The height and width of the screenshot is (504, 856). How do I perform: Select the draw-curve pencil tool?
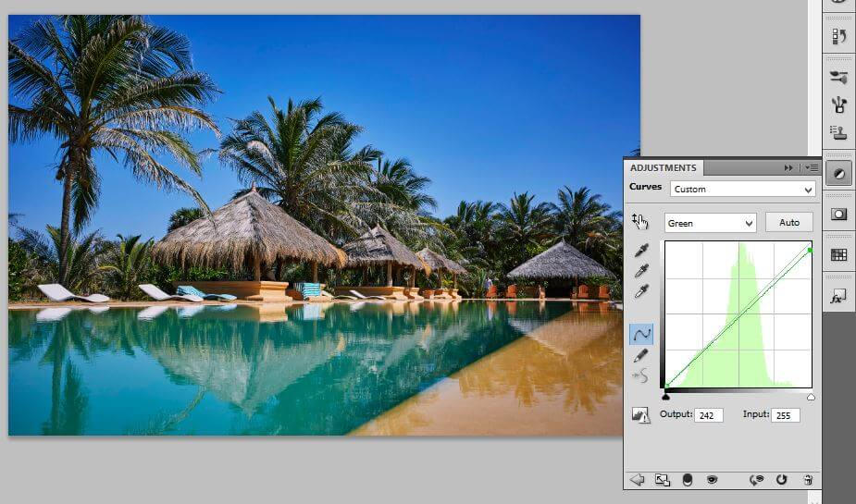[641, 356]
